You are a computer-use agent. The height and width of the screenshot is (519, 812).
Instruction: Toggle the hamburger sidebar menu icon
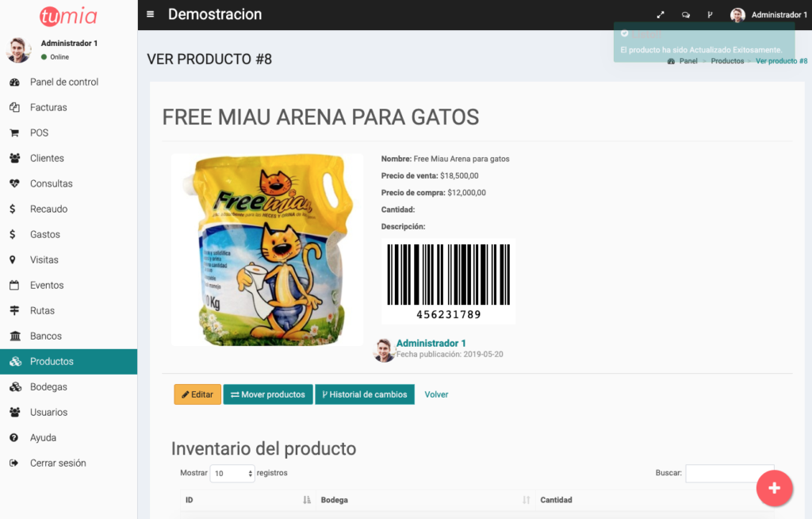[150, 14]
